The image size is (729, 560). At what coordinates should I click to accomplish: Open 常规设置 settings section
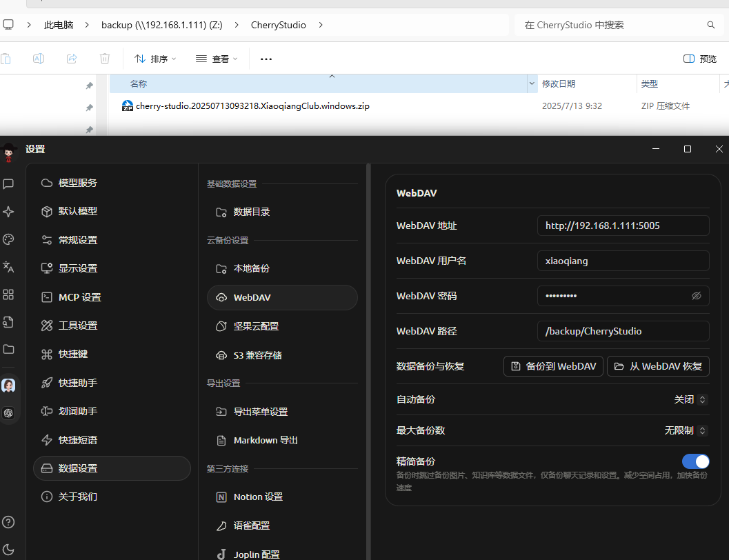112,240
